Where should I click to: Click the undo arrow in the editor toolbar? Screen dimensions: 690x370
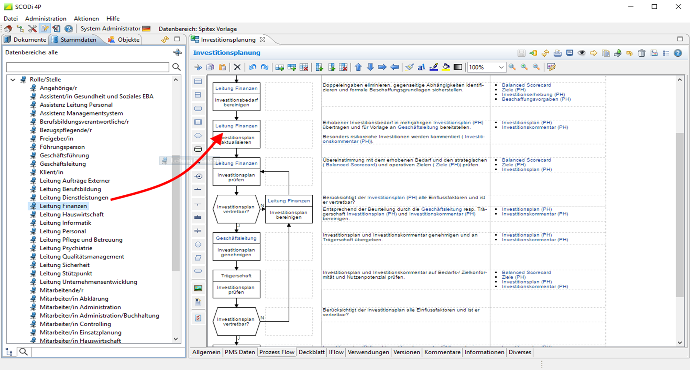[x=252, y=67]
